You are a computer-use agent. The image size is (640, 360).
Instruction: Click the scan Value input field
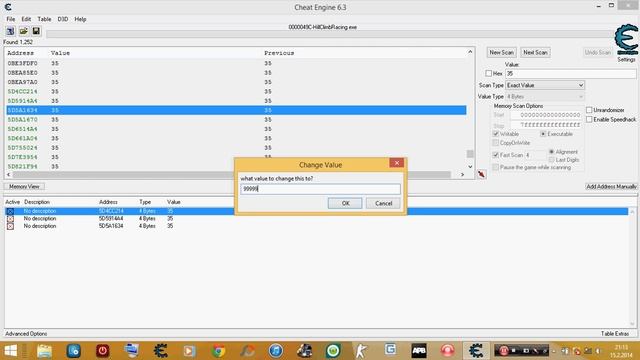pyautogui.click(x=571, y=74)
